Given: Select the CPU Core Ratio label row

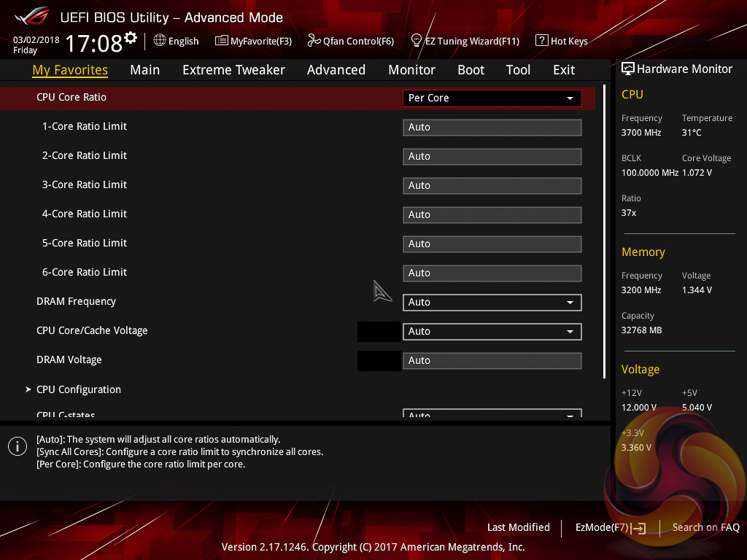Looking at the screenshot, I should coord(71,97).
